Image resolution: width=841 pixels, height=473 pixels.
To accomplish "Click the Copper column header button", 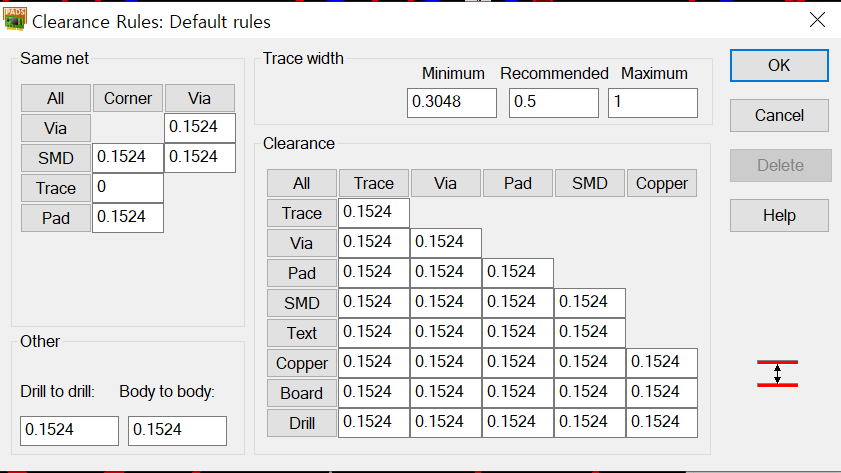I will point(662,183).
